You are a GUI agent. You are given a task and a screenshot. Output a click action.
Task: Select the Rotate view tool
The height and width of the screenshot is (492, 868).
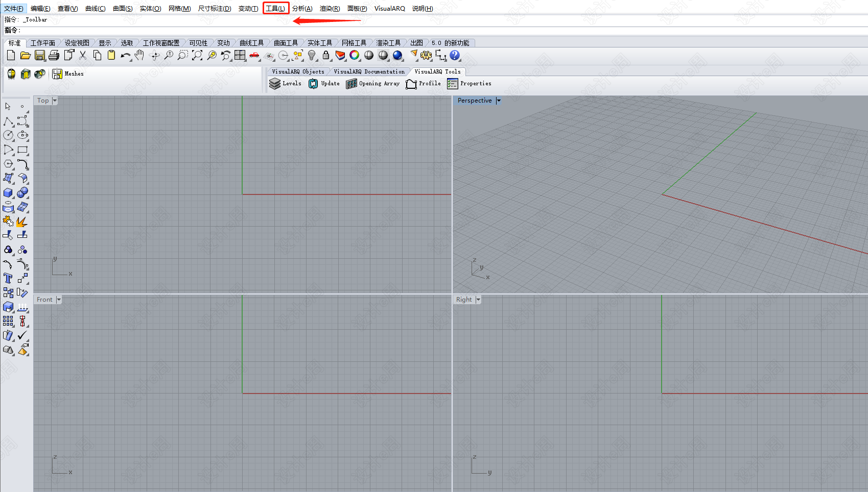(x=154, y=55)
